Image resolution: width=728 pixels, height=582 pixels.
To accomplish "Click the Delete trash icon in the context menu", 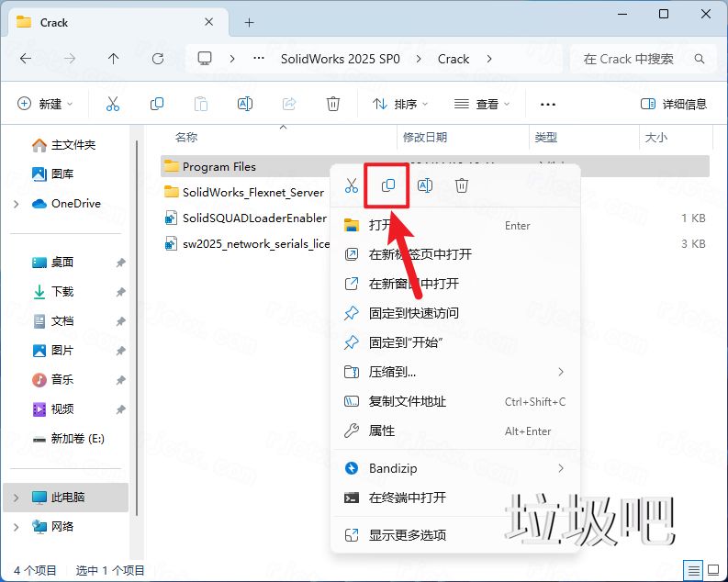I will pyautogui.click(x=462, y=185).
